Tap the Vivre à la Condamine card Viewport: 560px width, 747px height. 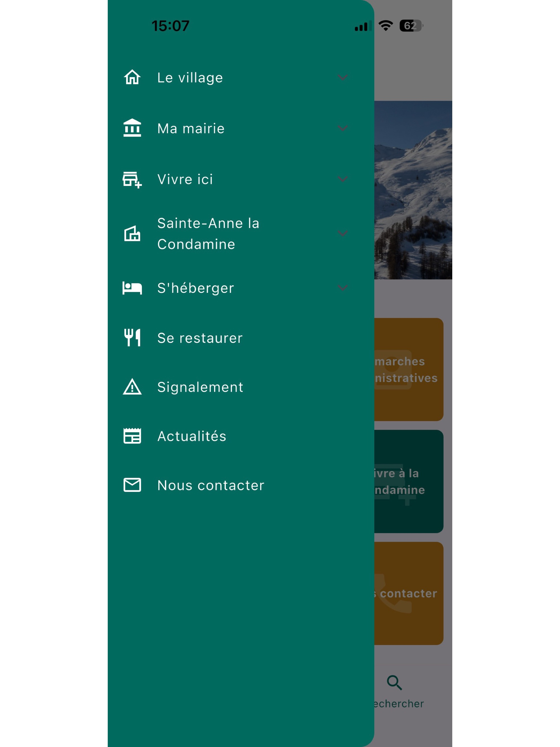pyautogui.click(x=409, y=481)
